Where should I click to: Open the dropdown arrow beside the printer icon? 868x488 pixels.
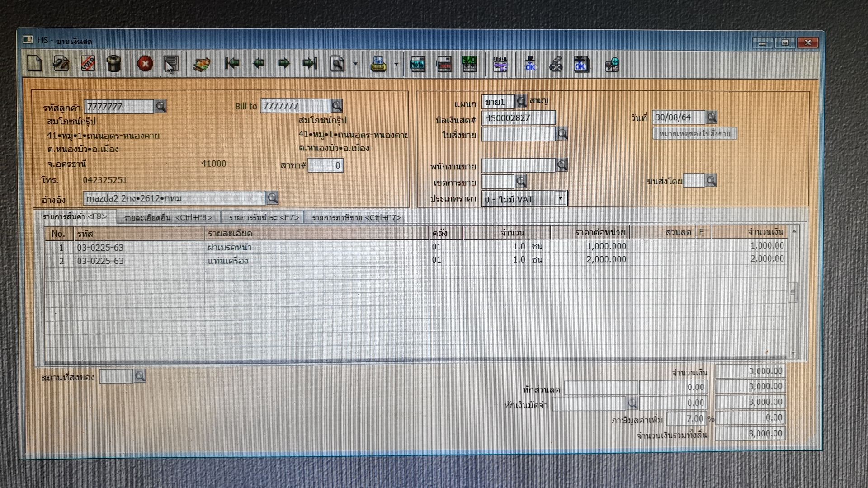pos(396,64)
